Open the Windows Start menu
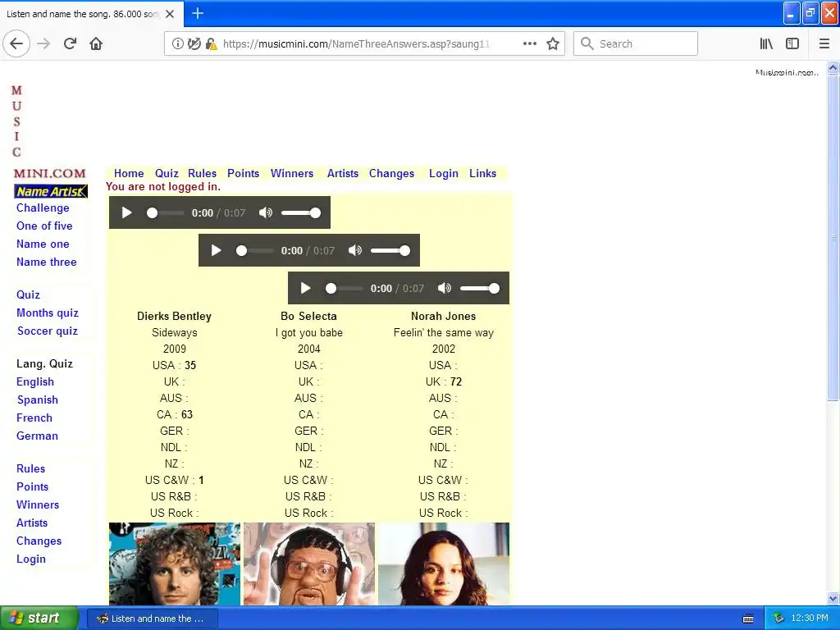The height and width of the screenshot is (630, 840). 39,619
